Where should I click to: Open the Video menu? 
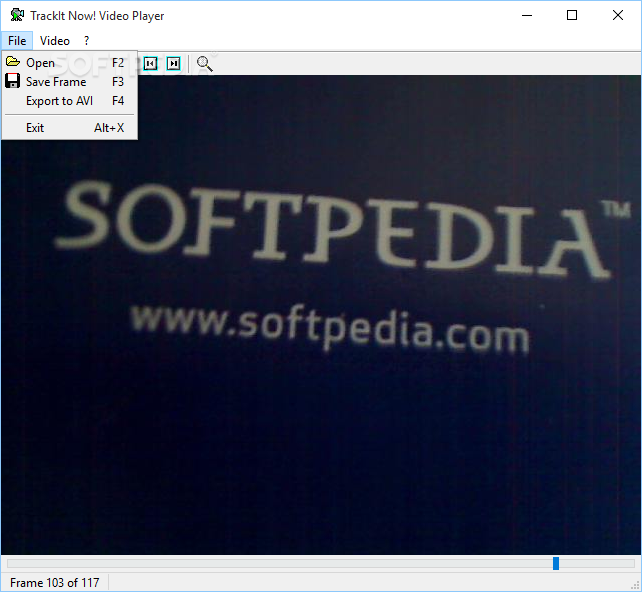coord(55,41)
